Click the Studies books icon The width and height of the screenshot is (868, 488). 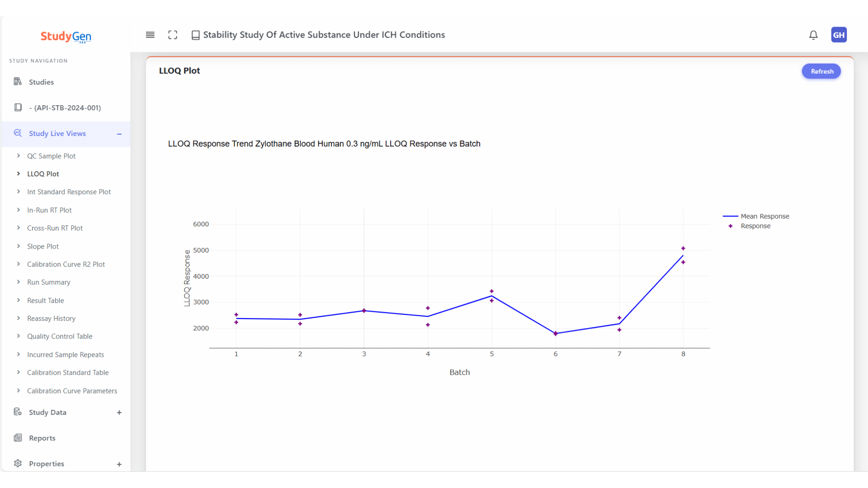click(x=18, y=82)
